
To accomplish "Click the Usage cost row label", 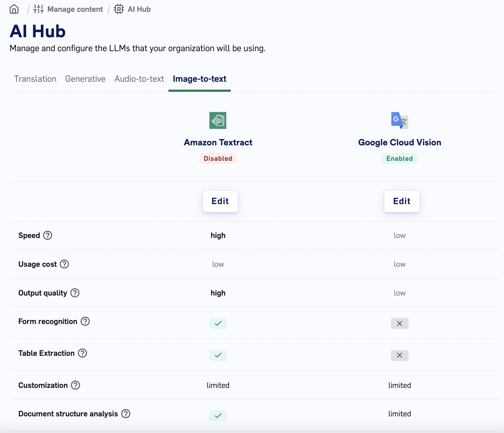I will (x=38, y=264).
